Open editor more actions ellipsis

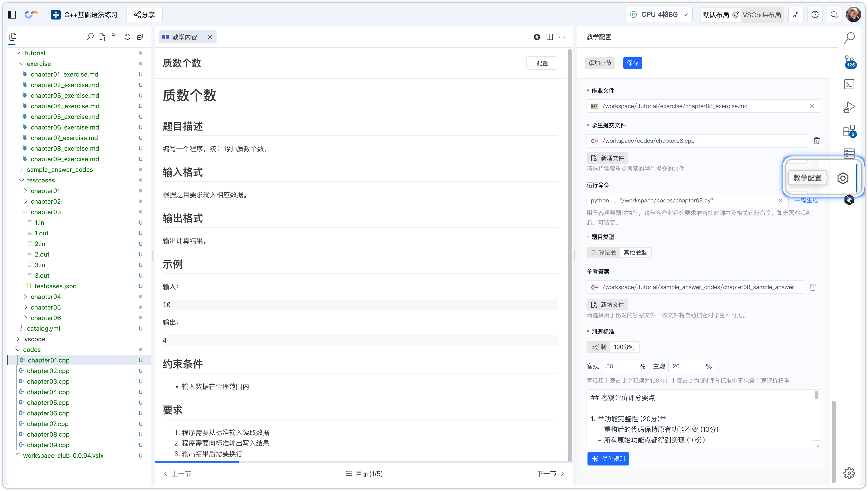pyautogui.click(x=562, y=37)
